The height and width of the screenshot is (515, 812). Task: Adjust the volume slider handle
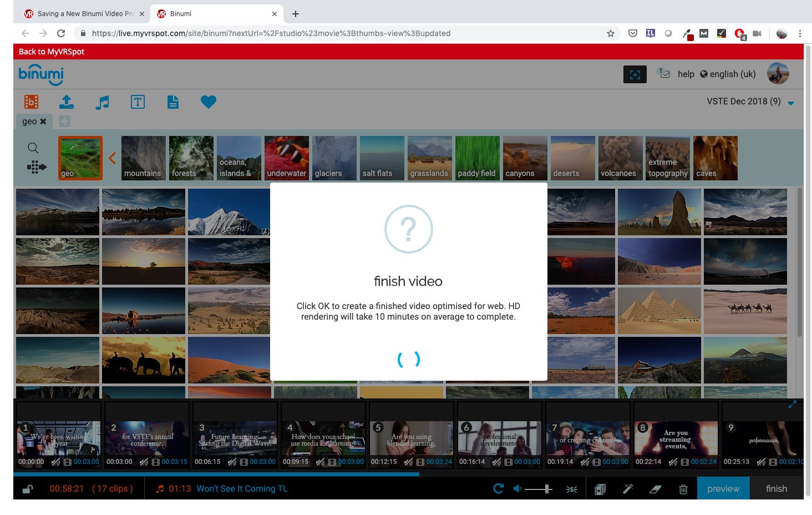tap(547, 489)
